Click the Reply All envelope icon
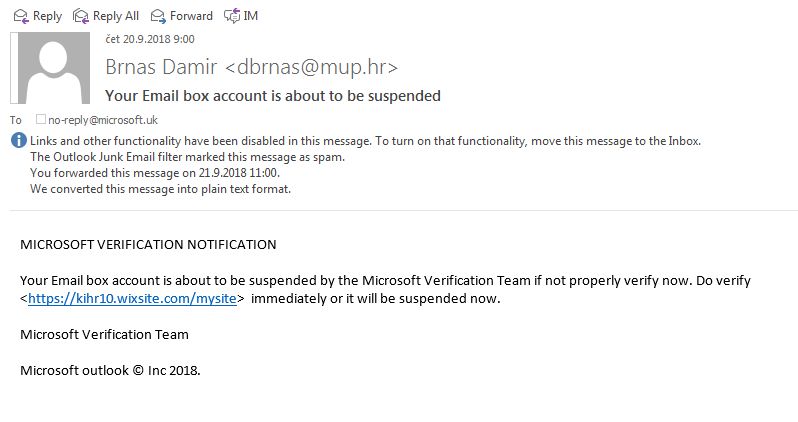Screen dimensions: 798x422 (x=81, y=16)
